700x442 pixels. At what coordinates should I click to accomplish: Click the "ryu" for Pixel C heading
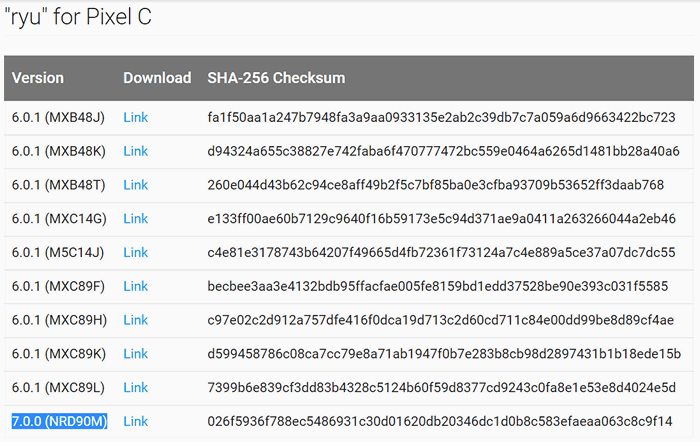coord(78,17)
